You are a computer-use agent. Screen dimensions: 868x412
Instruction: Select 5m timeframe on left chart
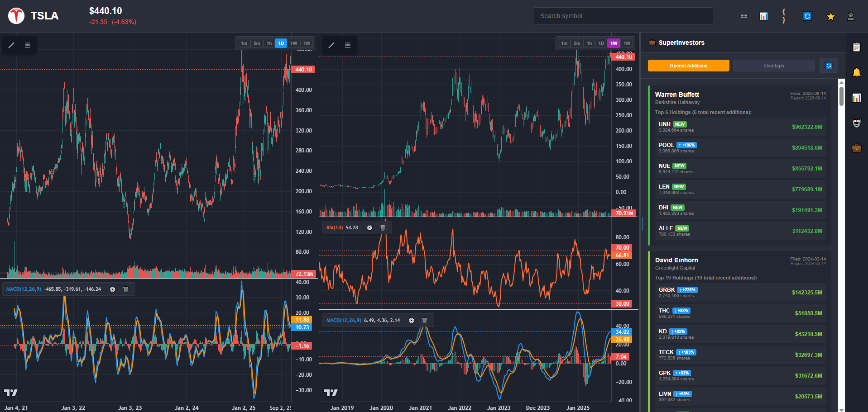[257, 43]
